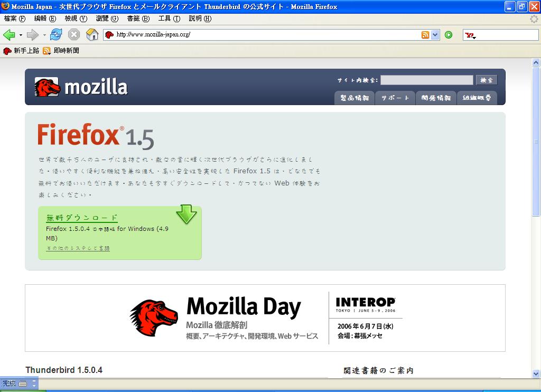The height and width of the screenshot is (392, 541).
Task: Open the 說明 (H) menu
Action: click(200, 18)
